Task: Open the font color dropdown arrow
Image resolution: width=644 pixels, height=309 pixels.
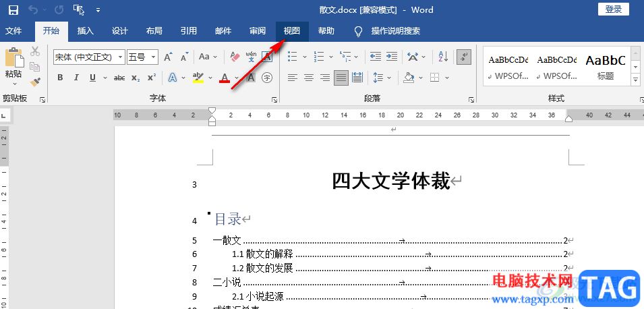Action: coord(237,78)
